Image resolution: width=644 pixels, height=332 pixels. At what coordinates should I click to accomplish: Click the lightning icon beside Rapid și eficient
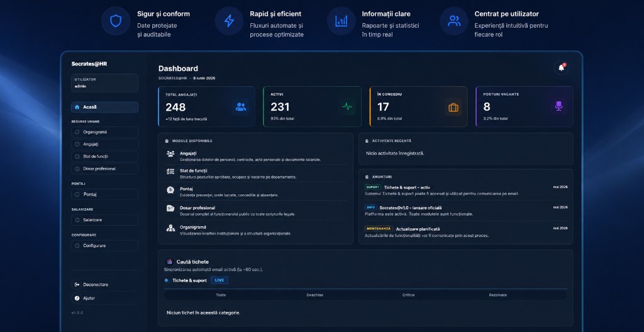pos(229,21)
